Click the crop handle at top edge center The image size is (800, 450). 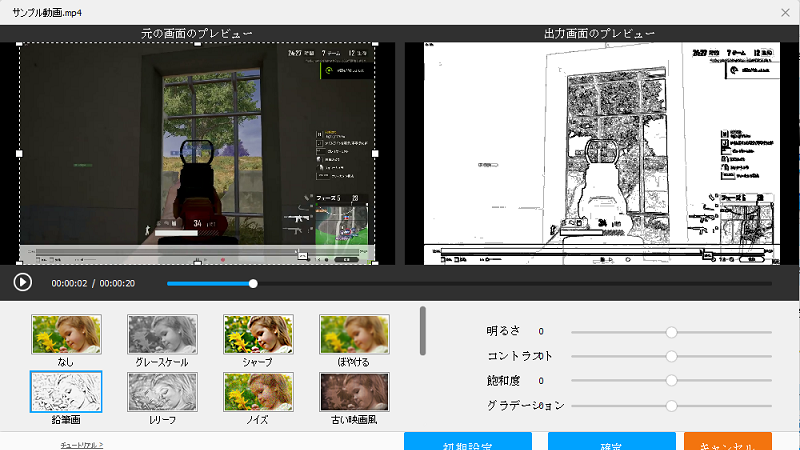click(197, 44)
